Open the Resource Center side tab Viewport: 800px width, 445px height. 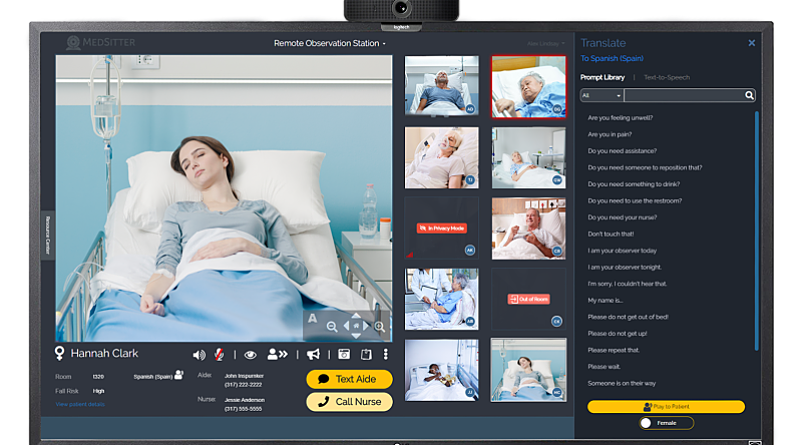point(48,235)
